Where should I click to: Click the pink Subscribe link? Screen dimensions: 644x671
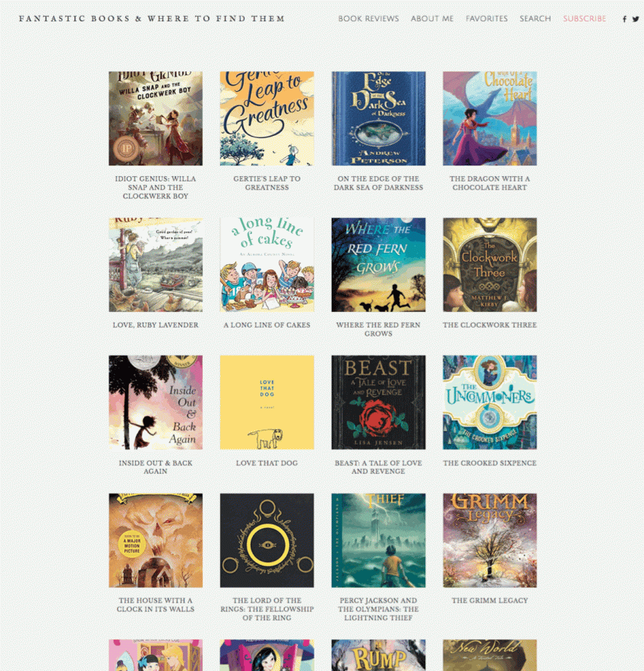click(x=585, y=19)
